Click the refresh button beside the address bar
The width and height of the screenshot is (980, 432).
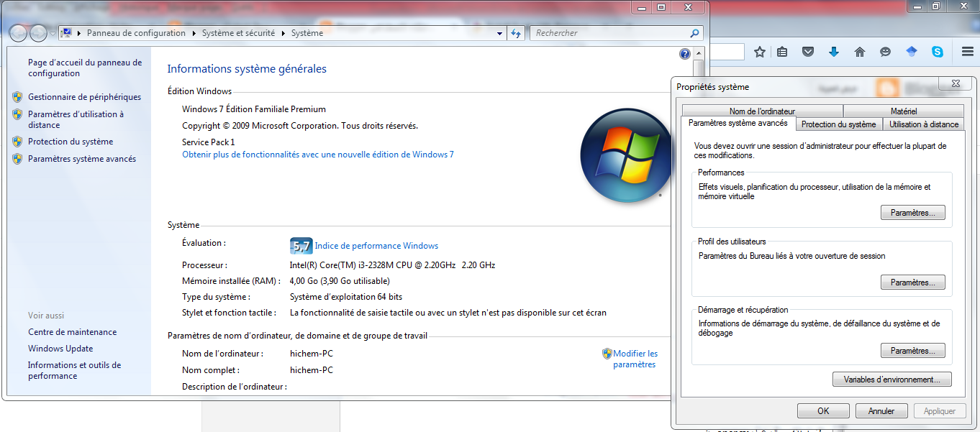[x=516, y=33]
